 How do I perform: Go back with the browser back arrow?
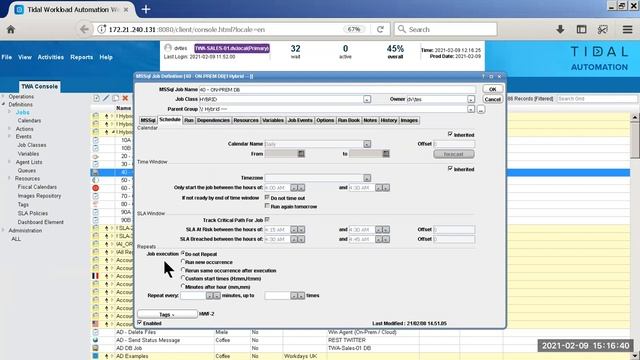[84, 29]
